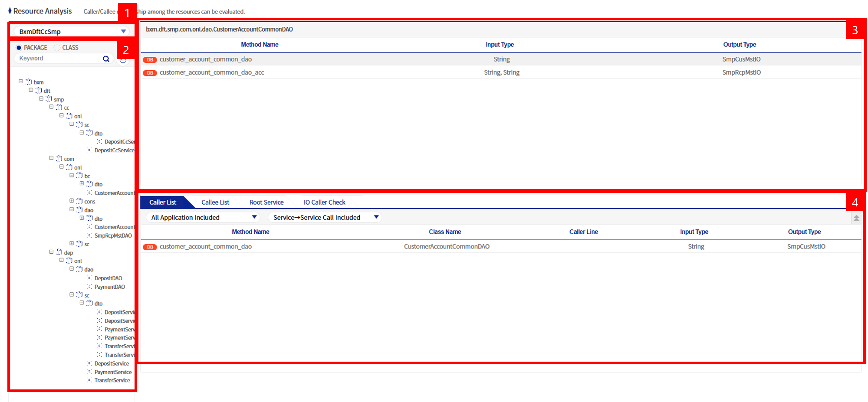Collapse the dep package node
The width and height of the screenshot is (868, 402).
click(x=51, y=252)
